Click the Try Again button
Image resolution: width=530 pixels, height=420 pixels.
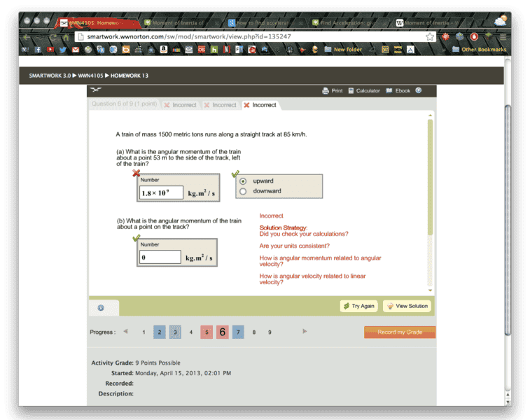pos(358,307)
